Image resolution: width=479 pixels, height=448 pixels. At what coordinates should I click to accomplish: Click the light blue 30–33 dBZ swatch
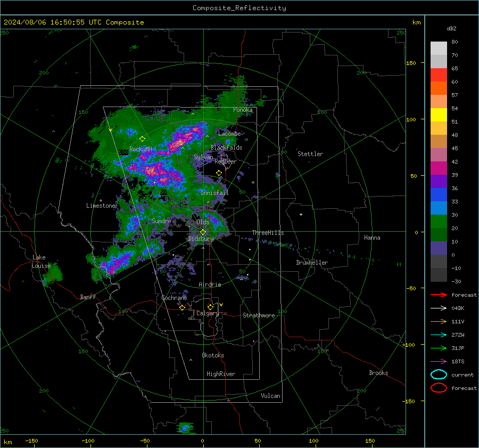[x=439, y=208]
